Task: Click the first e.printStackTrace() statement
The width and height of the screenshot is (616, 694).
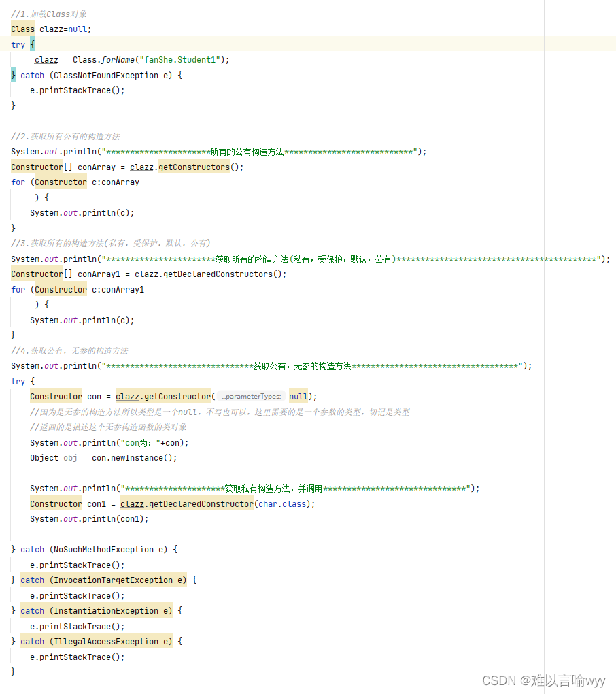Action: [x=77, y=90]
